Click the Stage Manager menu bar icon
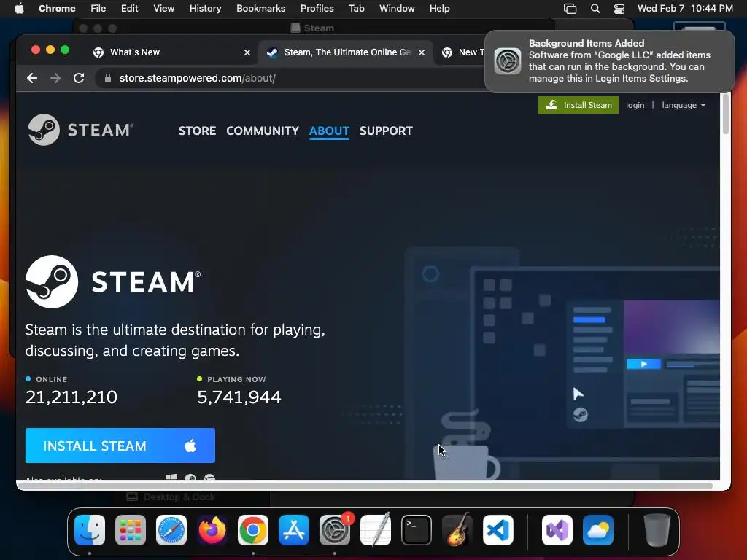This screenshot has height=560, width=747. tap(570, 9)
